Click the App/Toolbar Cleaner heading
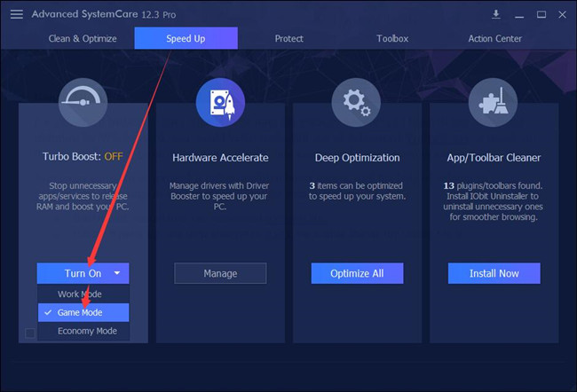 (494, 158)
